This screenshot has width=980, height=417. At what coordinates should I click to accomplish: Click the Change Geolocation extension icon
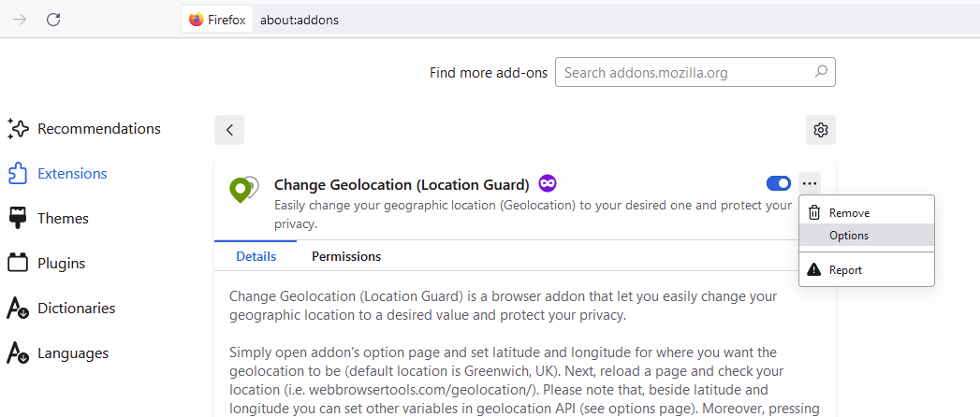click(243, 190)
